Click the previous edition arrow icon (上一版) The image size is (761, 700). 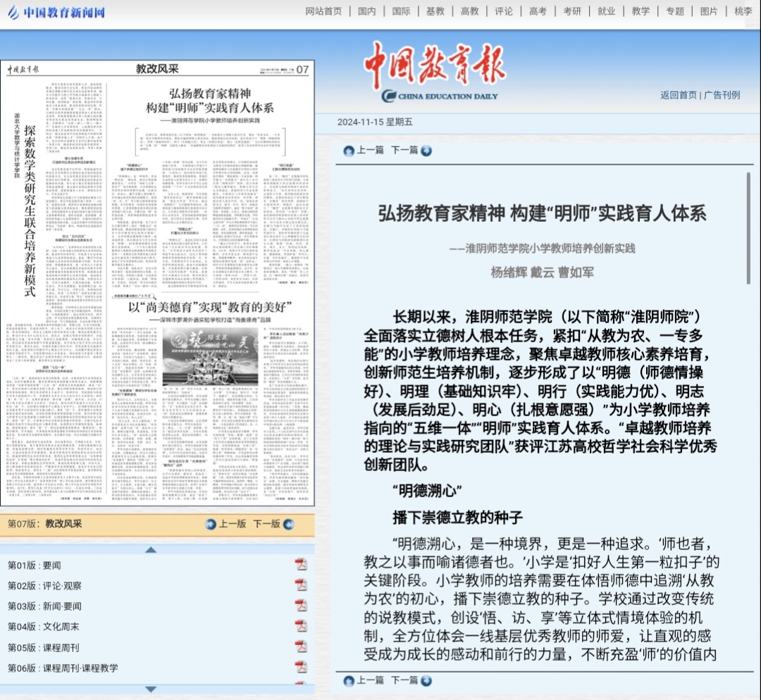pos(211,524)
